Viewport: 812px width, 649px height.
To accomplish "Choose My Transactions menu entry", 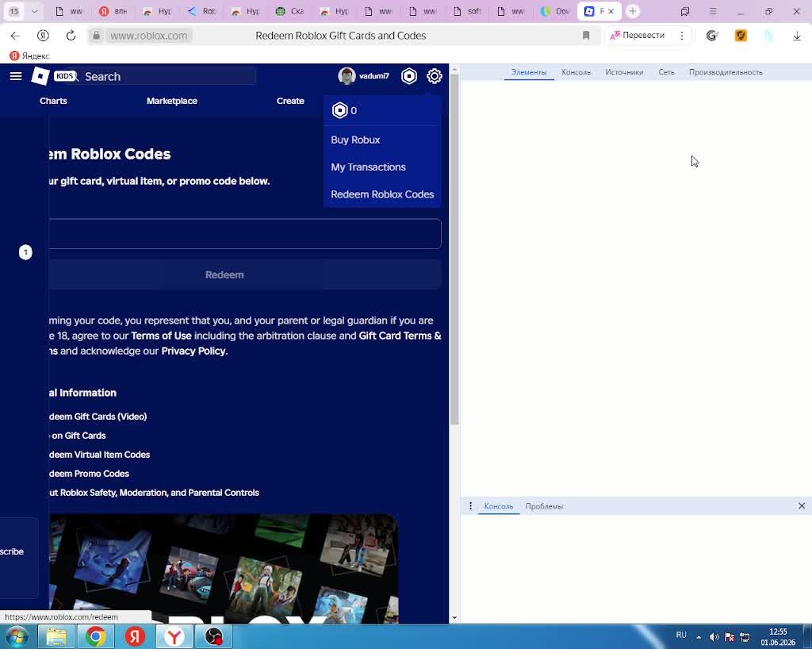I will coord(368,167).
